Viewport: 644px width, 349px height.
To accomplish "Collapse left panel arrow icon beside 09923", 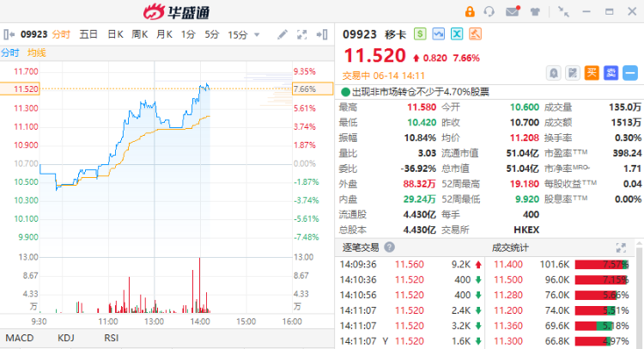I will point(9,34).
